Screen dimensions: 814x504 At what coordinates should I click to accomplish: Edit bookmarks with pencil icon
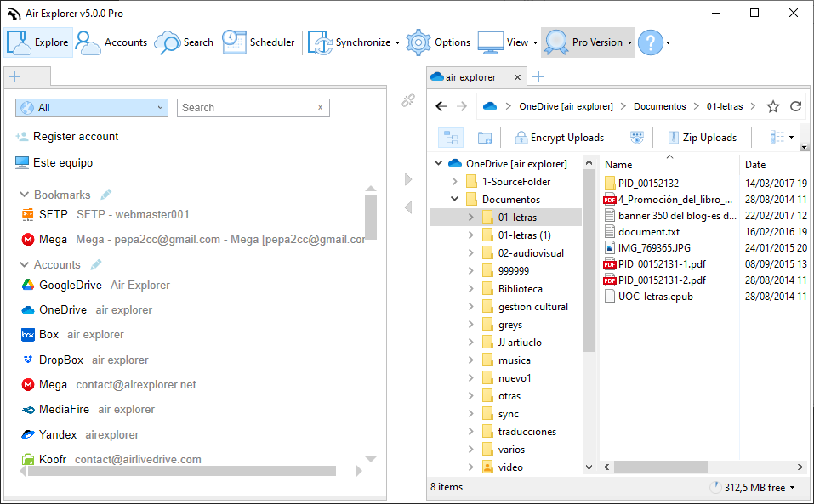(x=106, y=195)
